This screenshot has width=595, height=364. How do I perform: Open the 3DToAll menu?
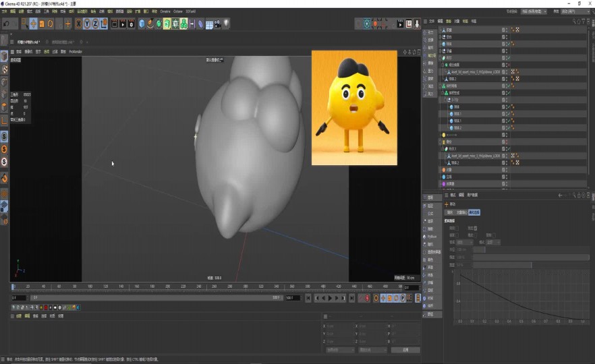pos(190,11)
